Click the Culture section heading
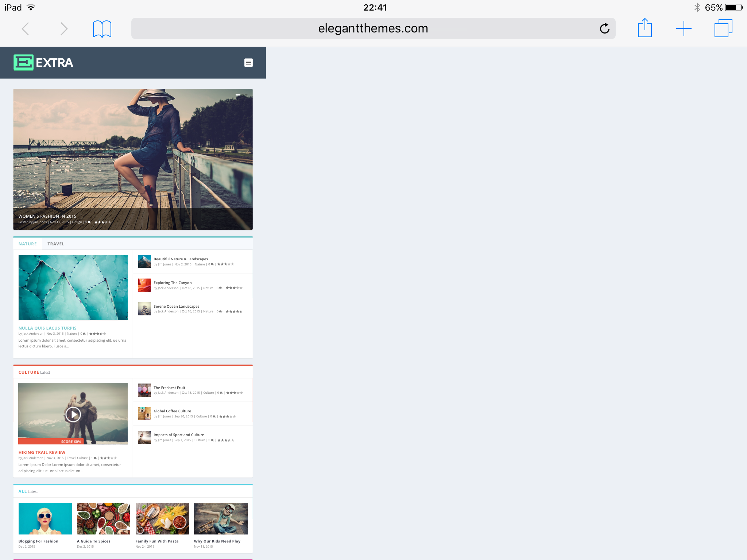The height and width of the screenshot is (560, 747). click(x=28, y=372)
